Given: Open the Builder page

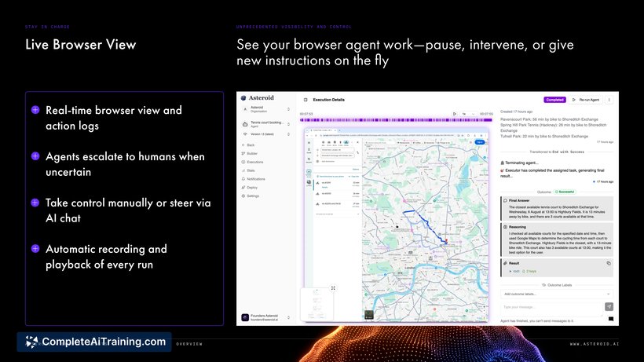Looking at the screenshot, I should (249, 153).
